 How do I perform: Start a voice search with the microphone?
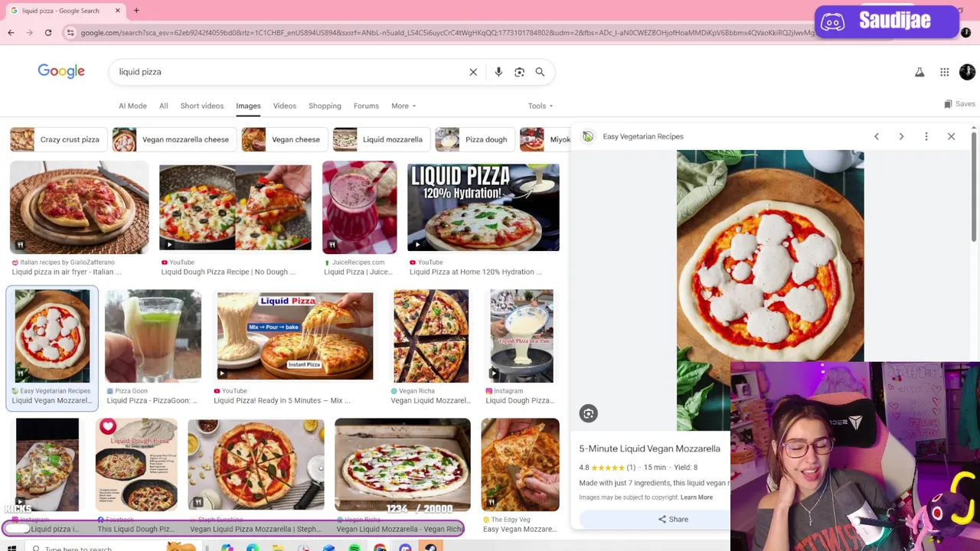click(498, 72)
